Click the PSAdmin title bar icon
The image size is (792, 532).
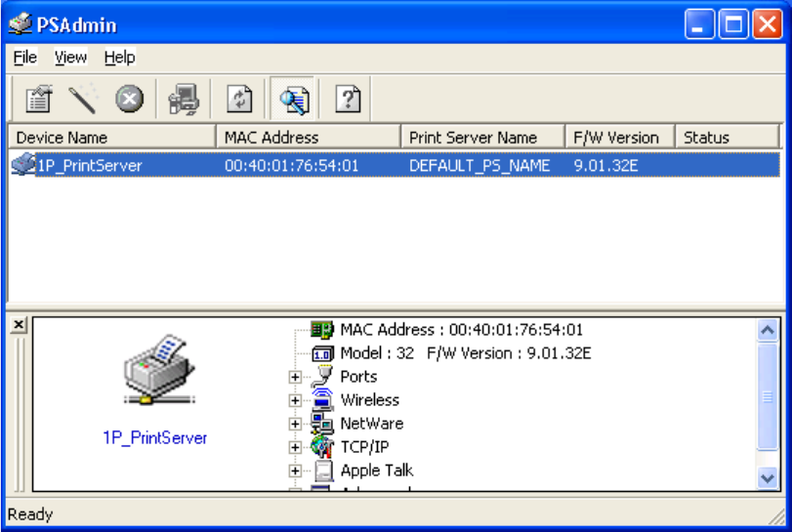point(21,23)
